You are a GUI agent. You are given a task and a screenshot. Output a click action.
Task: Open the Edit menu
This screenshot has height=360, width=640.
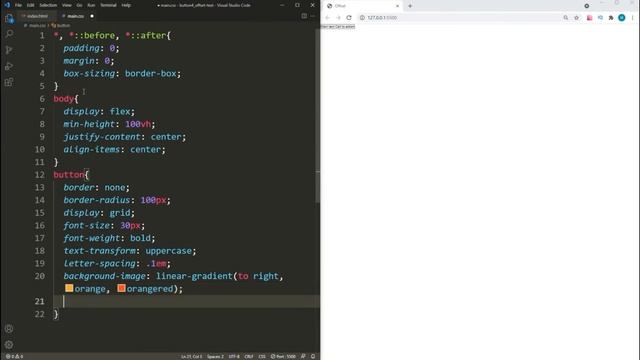pos(31,5)
